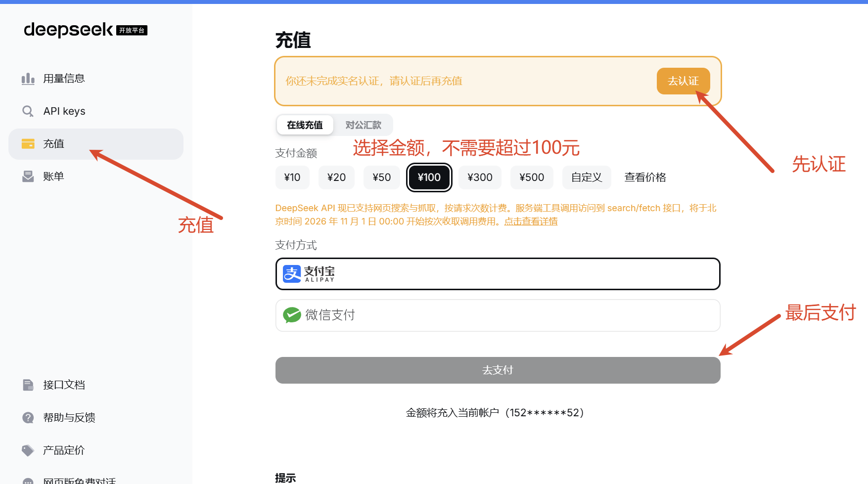Switch to 在线充值 tab
The height and width of the screenshot is (484, 868).
[x=305, y=125]
